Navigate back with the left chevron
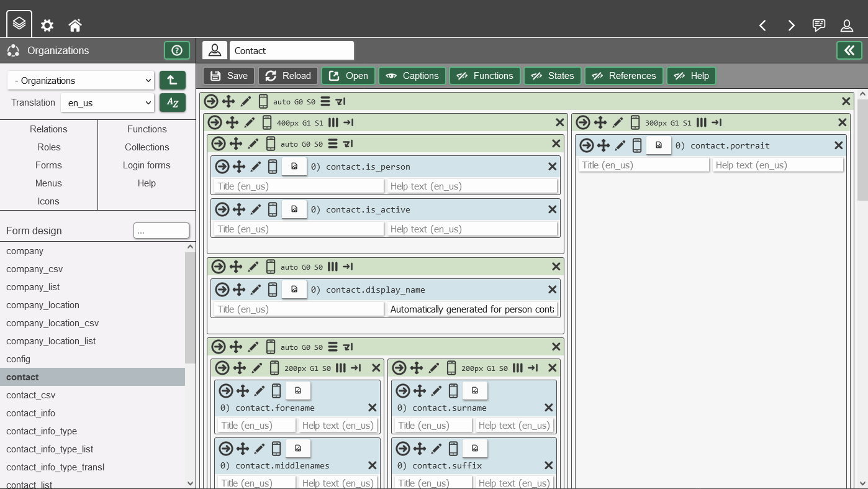This screenshot has width=868, height=489. click(762, 25)
